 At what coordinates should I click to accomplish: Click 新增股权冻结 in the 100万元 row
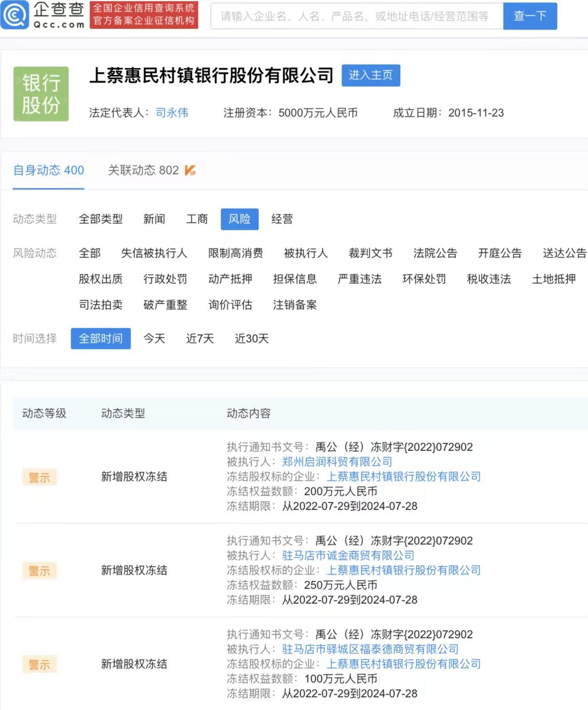click(x=134, y=664)
